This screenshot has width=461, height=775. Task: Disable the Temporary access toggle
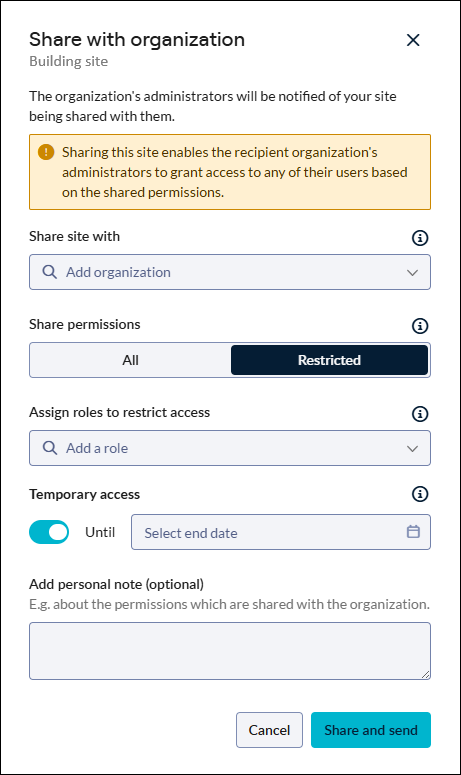click(x=49, y=532)
